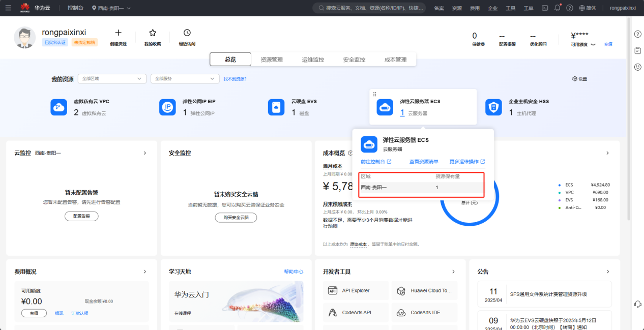Click the 购买安全云脑 button
Viewport: 644px width, 330px height.
point(236,218)
